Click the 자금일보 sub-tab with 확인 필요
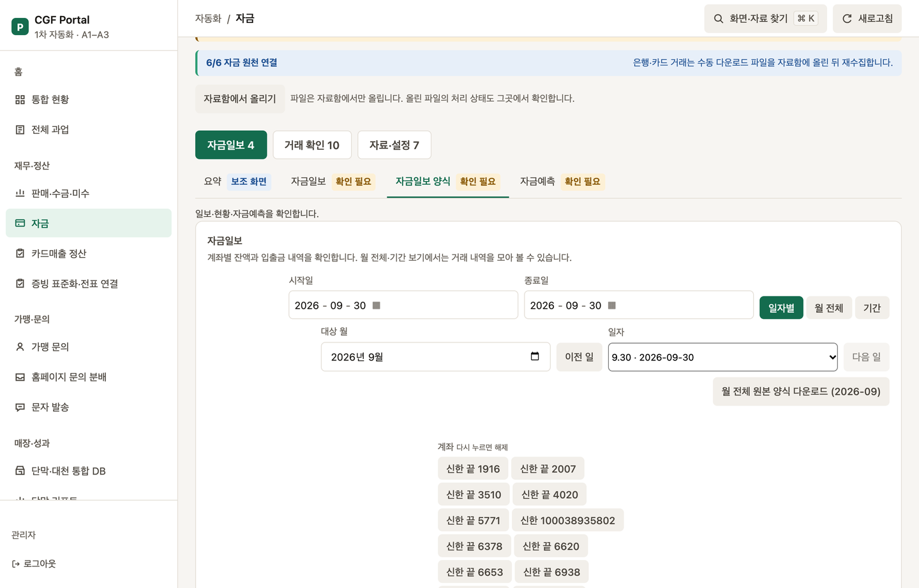Viewport: 919px width, 588px height. [x=332, y=181]
